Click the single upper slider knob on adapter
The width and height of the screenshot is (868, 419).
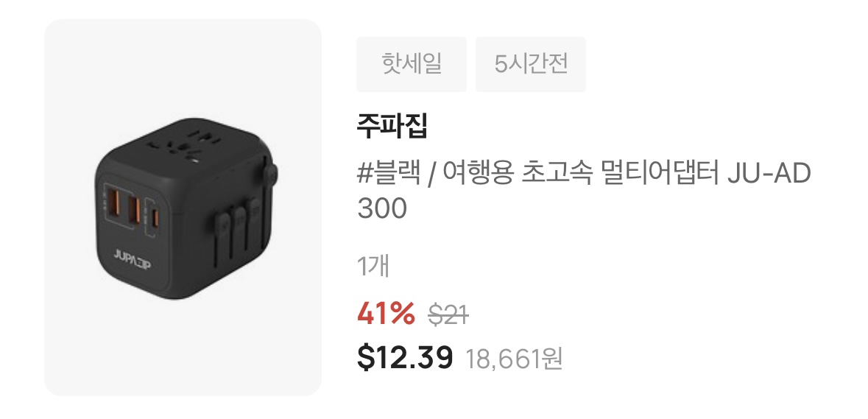point(269,172)
